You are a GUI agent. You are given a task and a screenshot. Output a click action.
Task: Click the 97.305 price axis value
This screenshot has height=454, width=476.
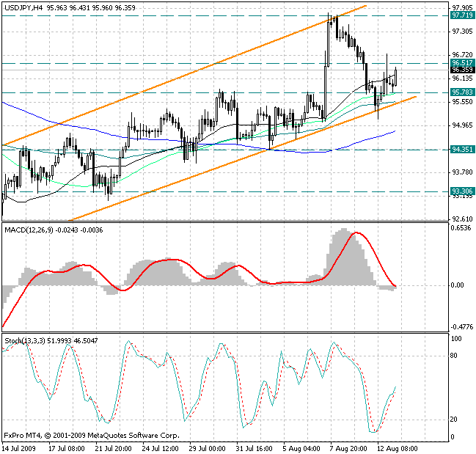(x=462, y=32)
